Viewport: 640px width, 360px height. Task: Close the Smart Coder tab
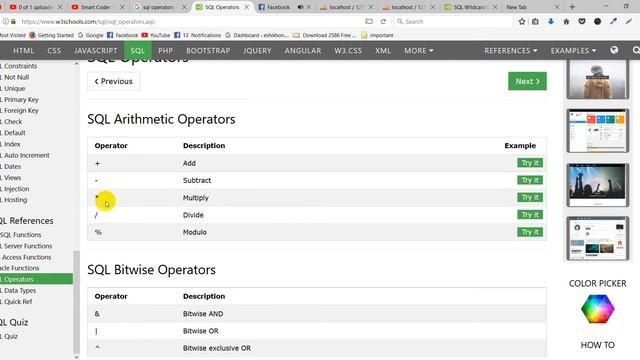(x=122, y=7)
